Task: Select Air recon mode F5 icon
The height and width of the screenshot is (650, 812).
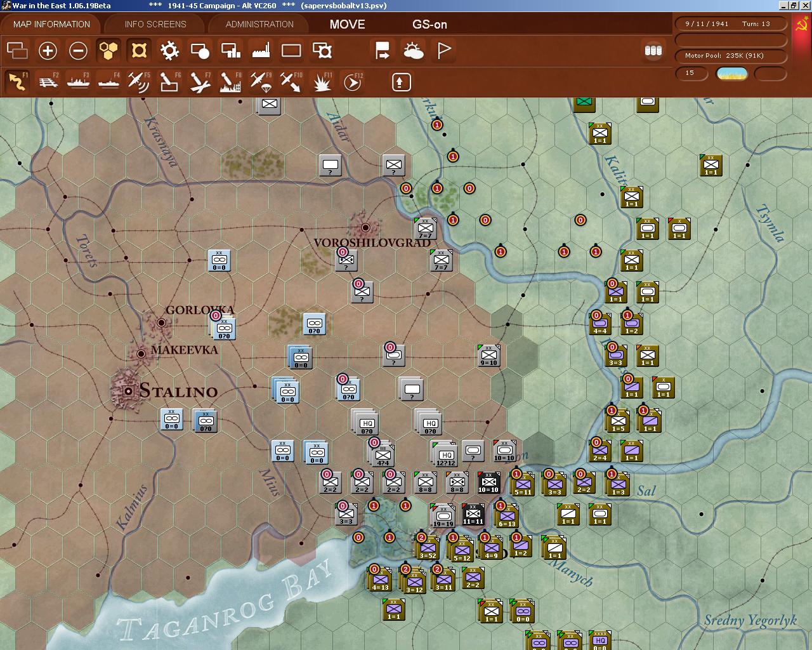Action: pyautogui.click(x=139, y=81)
